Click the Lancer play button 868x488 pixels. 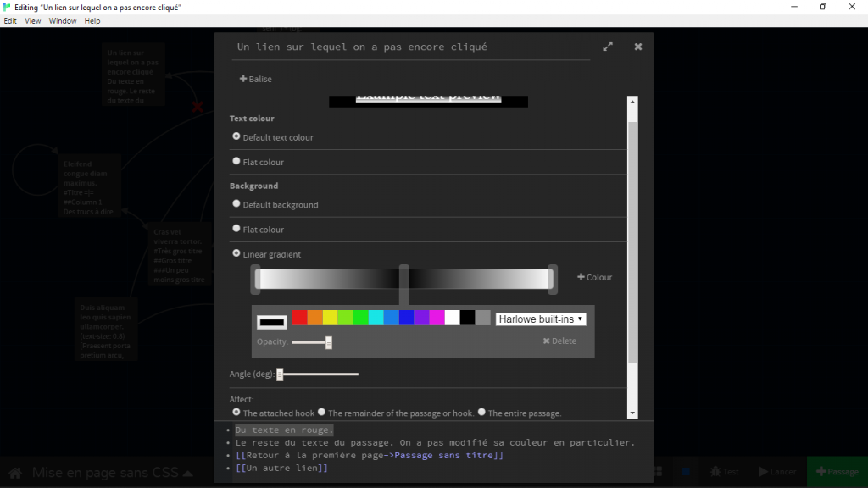777,471
